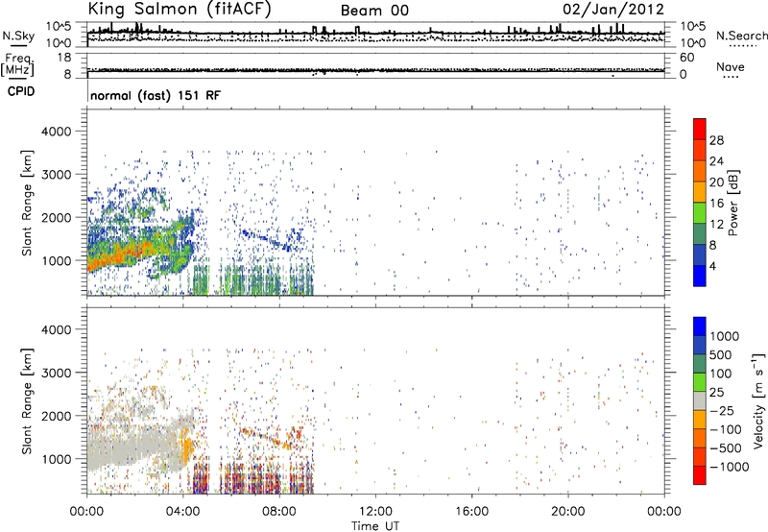
Task: Click the N.Search legend label
Action: [741, 36]
